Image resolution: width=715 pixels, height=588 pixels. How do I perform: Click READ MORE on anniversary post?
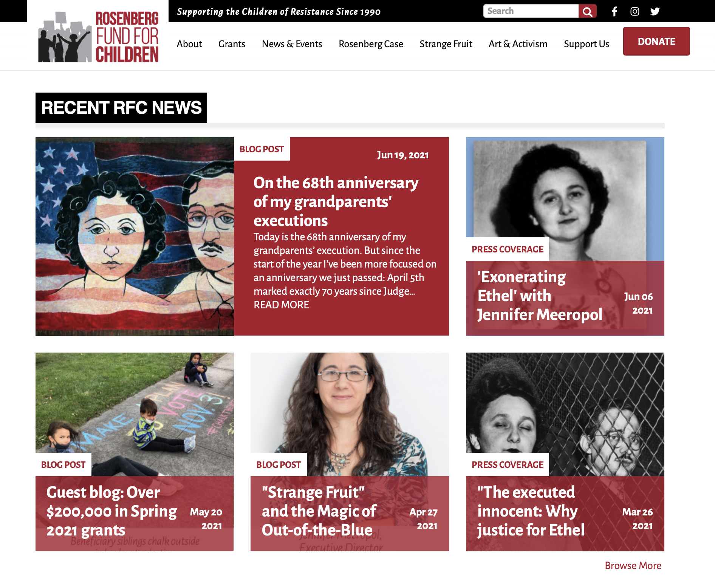pos(281,305)
